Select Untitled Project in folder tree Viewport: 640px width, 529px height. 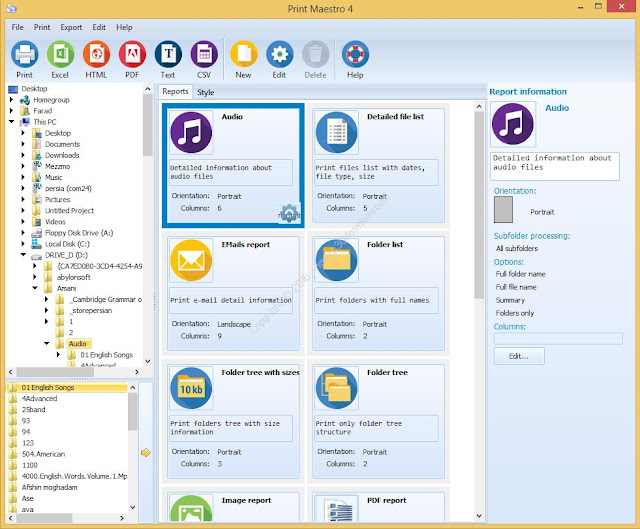(x=69, y=211)
